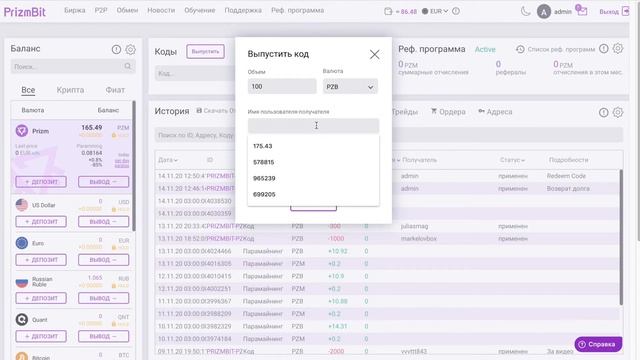Click the US Dollar Вывод button
Screen dimensions: 640x360
(103, 222)
